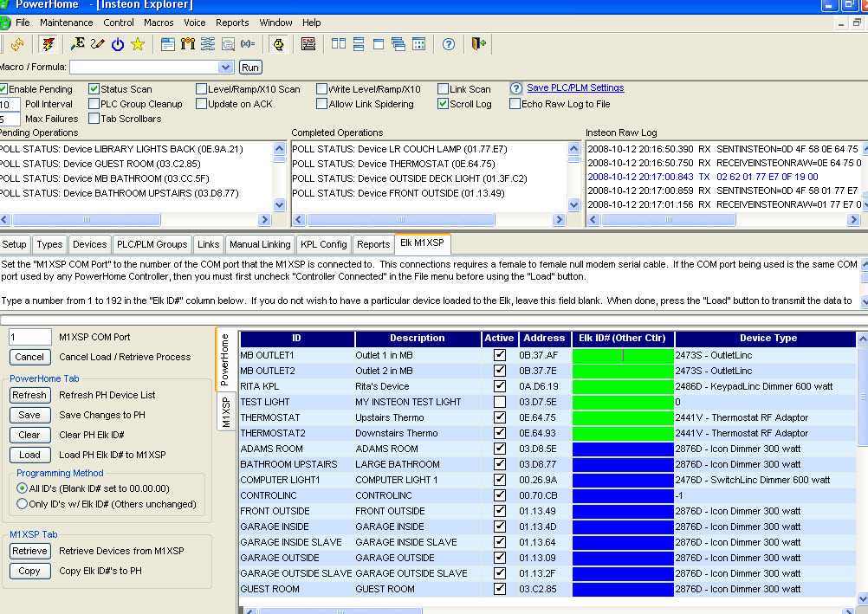Open the File menu
Viewport: 868px width, 614px height.
[x=23, y=23]
